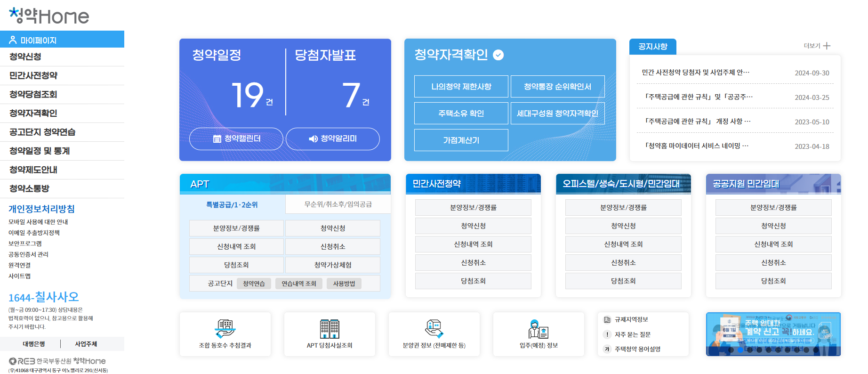The height and width of the screenshot is (374, 868).
Task: Click the checkmark icon beside 청약자격확인
Action: tap(498, 55)
